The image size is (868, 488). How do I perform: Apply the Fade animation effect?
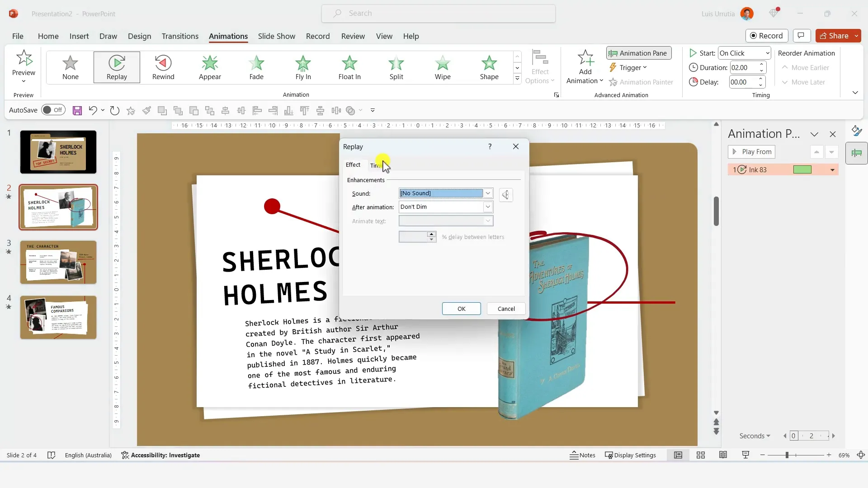[256, 67]
